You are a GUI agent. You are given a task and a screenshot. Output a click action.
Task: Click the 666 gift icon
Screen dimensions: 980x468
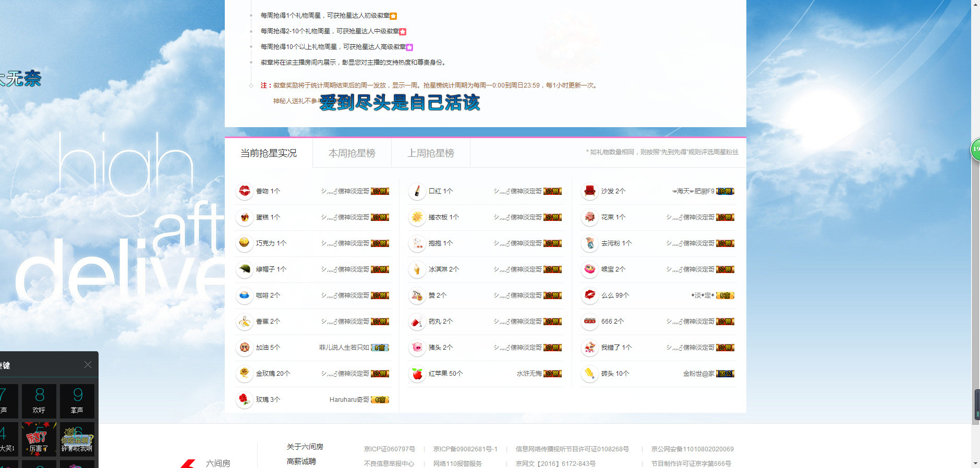(589, 322)
